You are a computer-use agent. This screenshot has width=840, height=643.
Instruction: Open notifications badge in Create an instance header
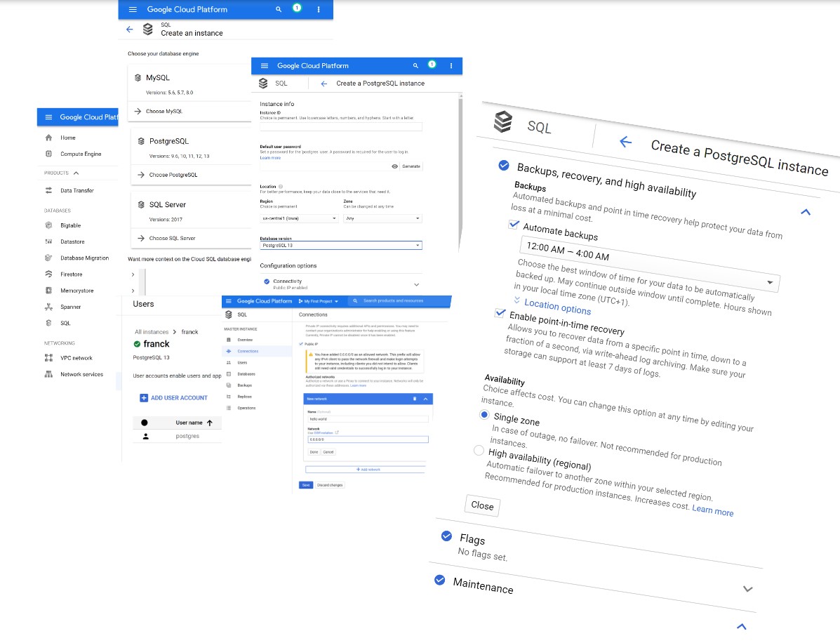tap(297, 8)
